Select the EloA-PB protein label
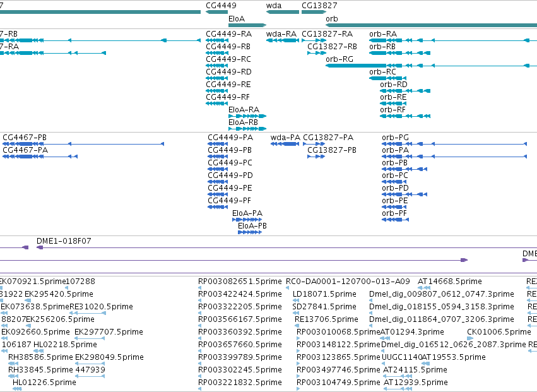This screenshot has width=537, height=392. coord(252,226)
